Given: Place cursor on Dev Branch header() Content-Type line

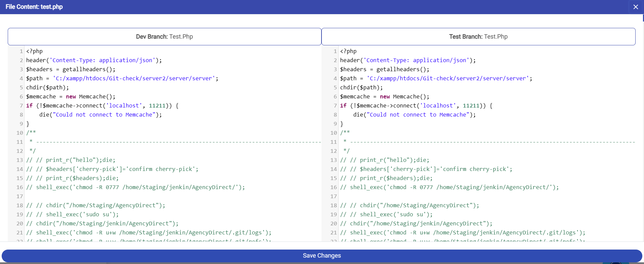Looking at the screenshot, I should coord(94,60).
